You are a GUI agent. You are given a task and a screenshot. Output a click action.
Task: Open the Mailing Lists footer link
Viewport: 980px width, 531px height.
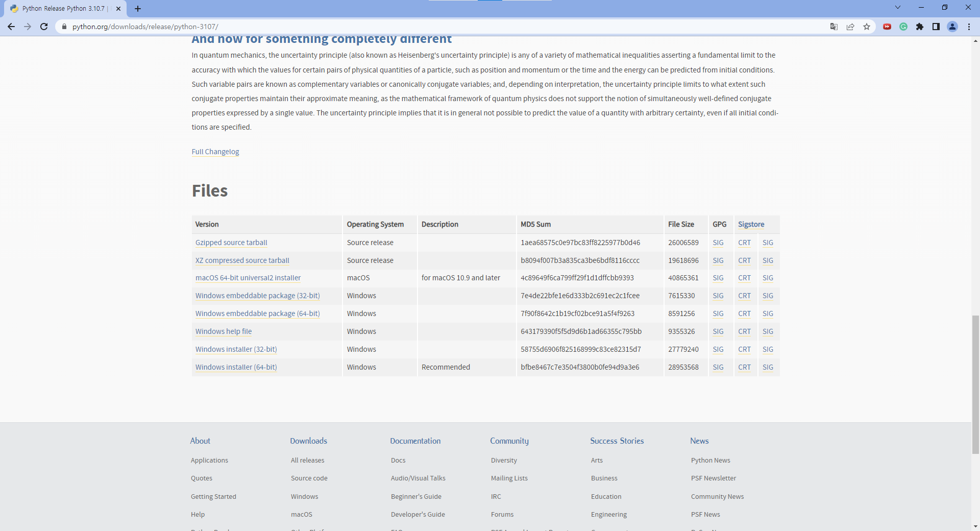[x=509, y=478]
